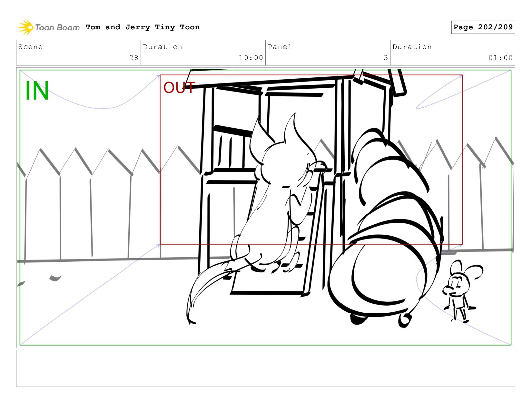Select the scene number '28'
Viewport: 532px width, 411px height.
[134, 58]
